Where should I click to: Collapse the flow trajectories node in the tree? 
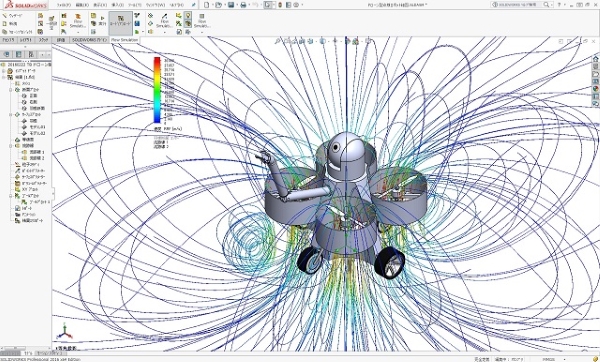(x=11, y=146)
